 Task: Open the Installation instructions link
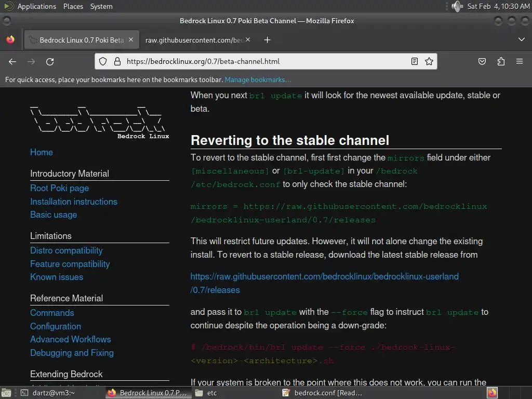(74, 202)
